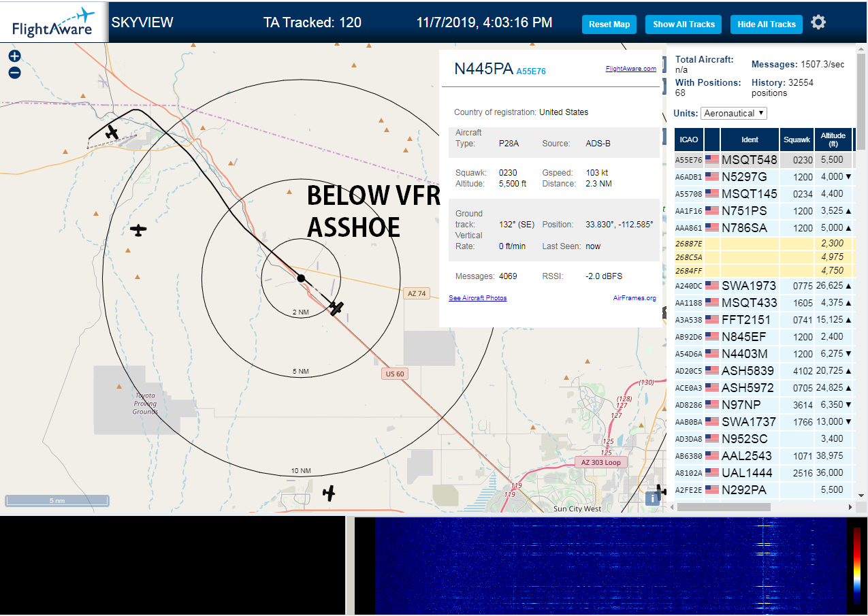The image size is (868, 616).
Task: Click the US flag in N5297G row
Action: (712, 177)
